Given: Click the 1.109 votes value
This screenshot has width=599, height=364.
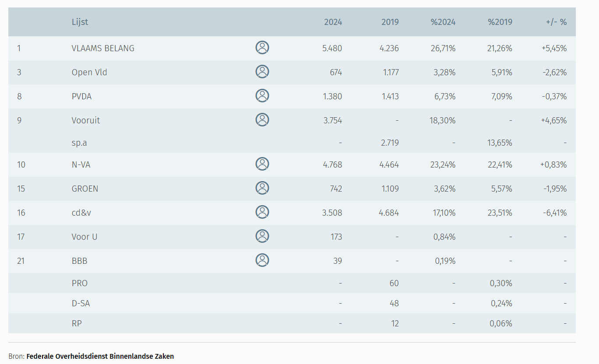Looking at the screenshot, I should pos(390,189).
